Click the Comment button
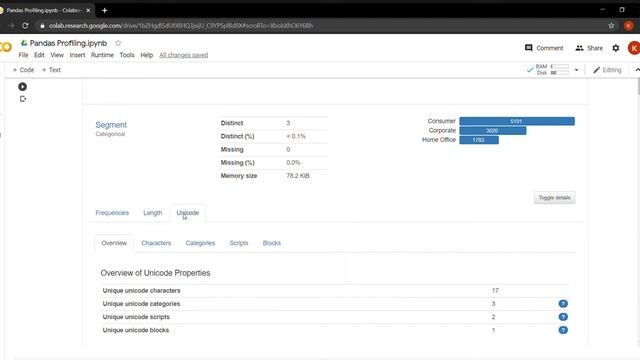This screenshot has width=640, height=360. click(x=544, y=48)
